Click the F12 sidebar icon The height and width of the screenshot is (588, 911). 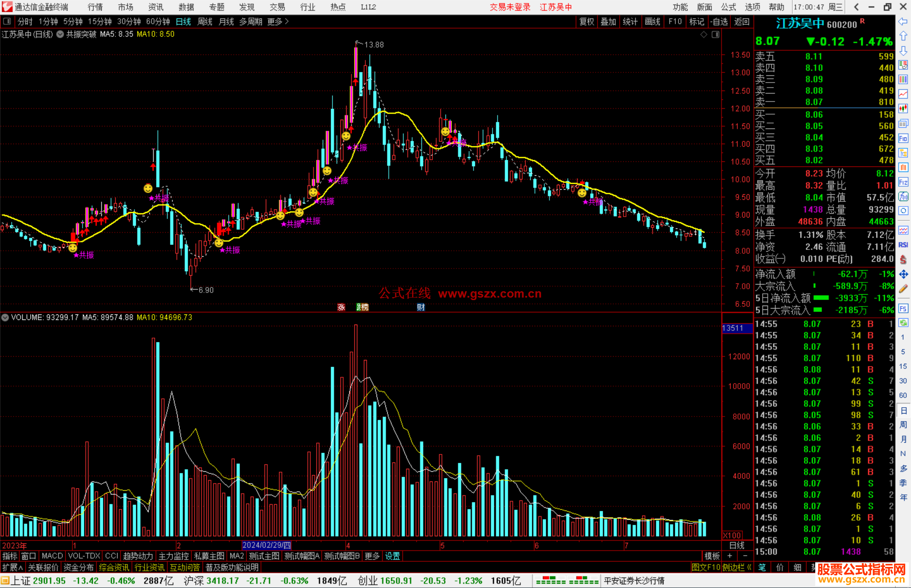(x=903, y=182)
